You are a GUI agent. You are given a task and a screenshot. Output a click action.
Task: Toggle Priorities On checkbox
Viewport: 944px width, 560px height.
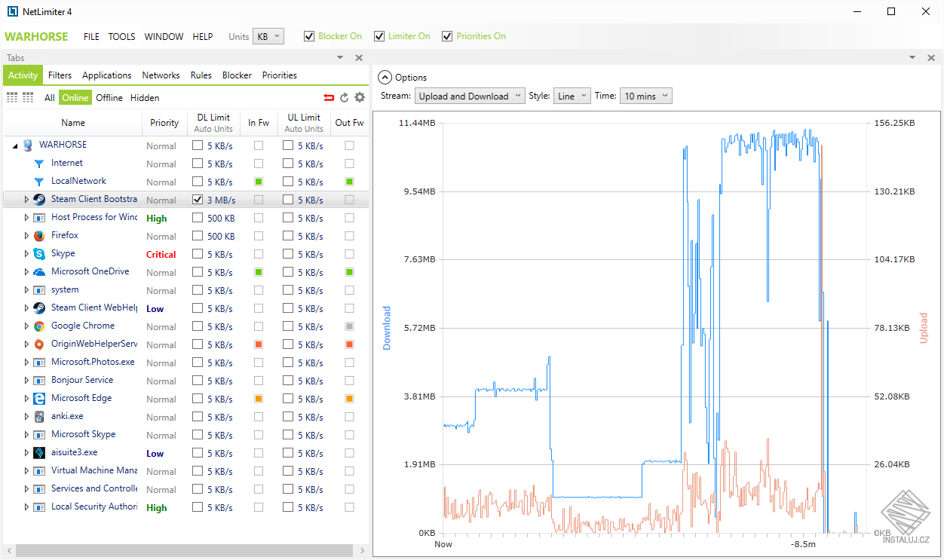447,36
